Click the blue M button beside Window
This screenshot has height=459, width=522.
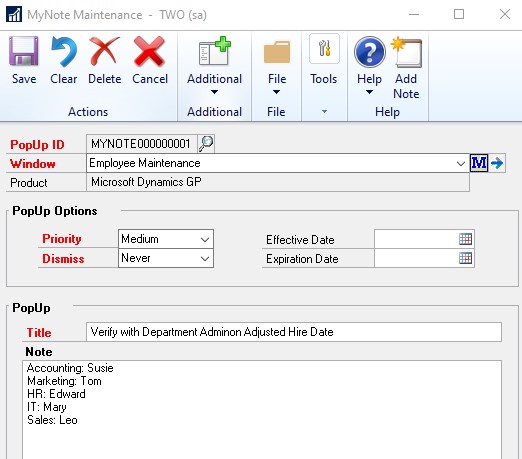click(x=479, y=163)
